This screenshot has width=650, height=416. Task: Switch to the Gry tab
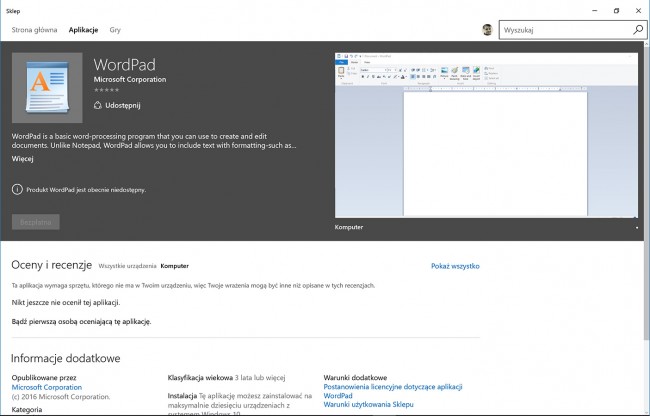pyautogui.click(x=115, y=30)
